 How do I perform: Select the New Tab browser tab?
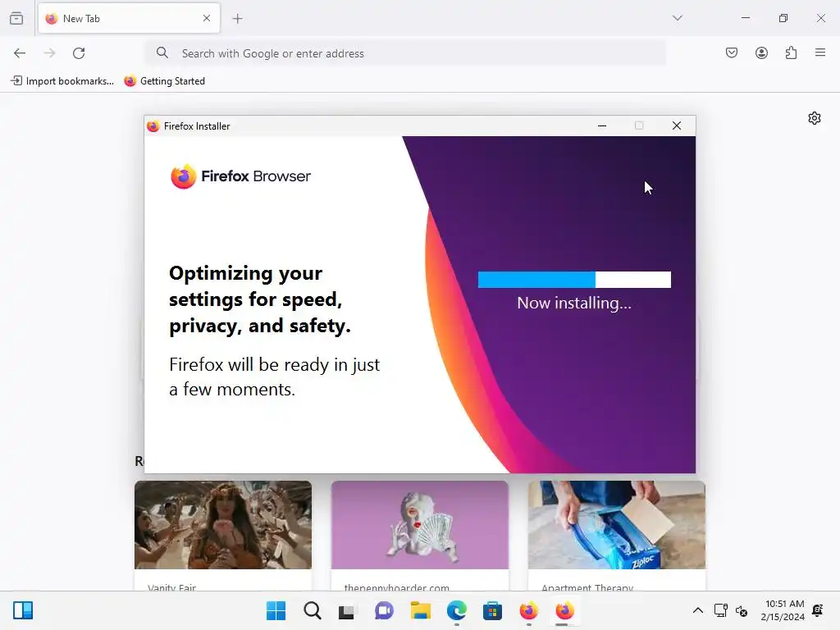[129, 18]
